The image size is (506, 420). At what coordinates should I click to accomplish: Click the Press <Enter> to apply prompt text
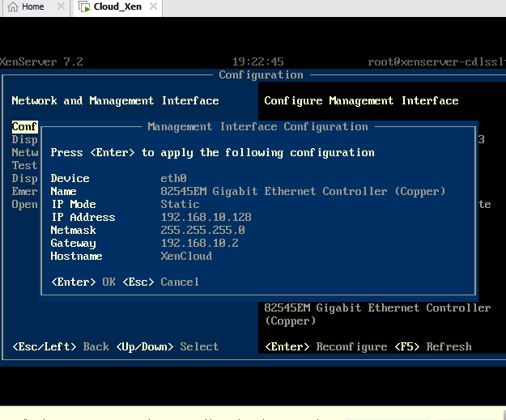click(212, 153)
